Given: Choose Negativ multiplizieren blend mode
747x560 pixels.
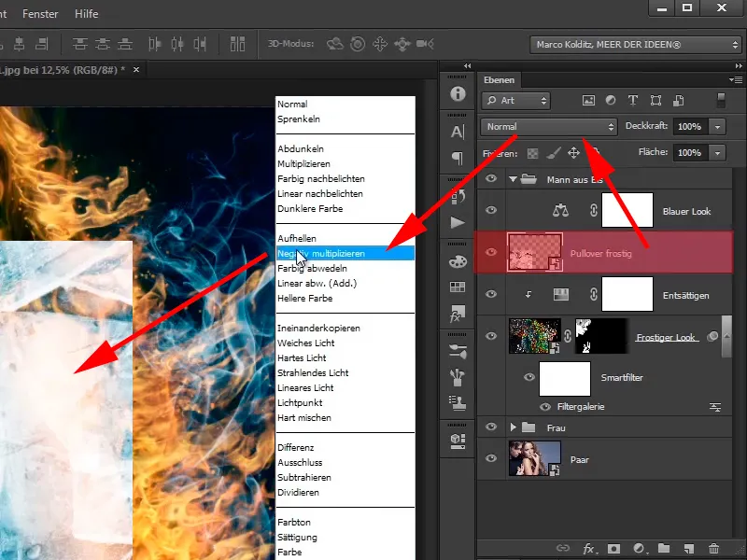Looking at the screenshot, I should [345, 253].
